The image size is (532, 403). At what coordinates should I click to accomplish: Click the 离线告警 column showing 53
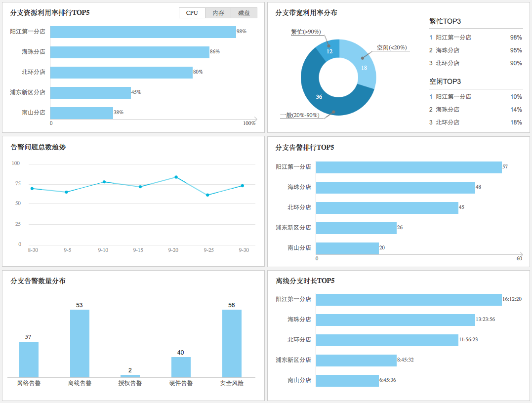(80, 343)
